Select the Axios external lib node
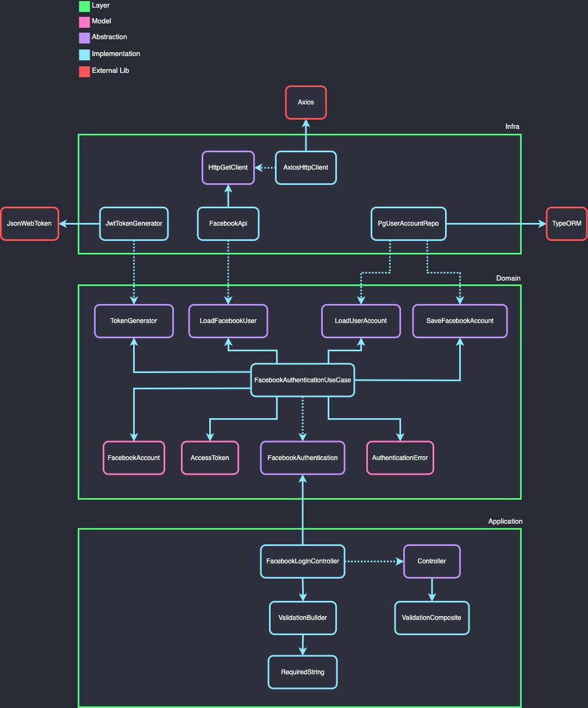Viewport: 588px width, 708px height. (x=305, y=102)
